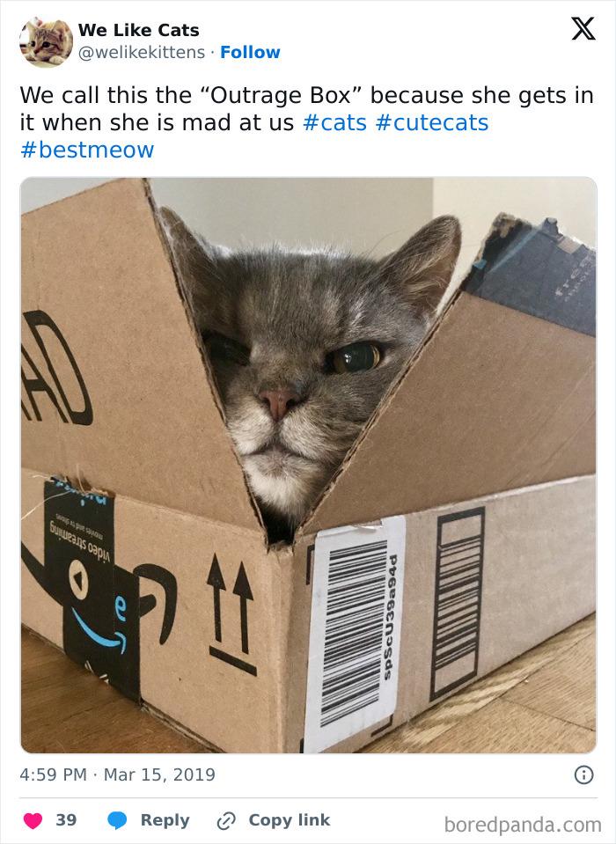Screen dimensions: 616x844
Task: Open the #bestmeow hashtag
Action: click(87, 150)
